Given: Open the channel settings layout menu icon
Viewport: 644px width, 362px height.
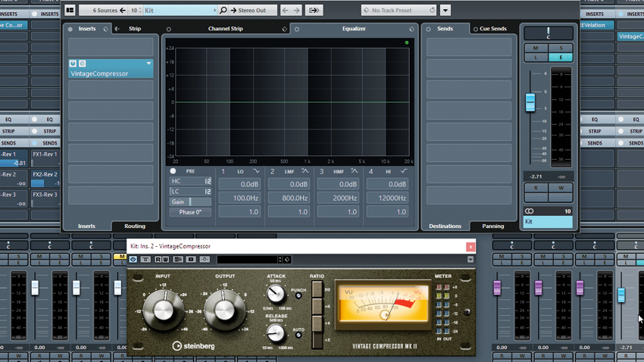Looking at the screenshot, I should pyautogui.click(x=70, y=11).
